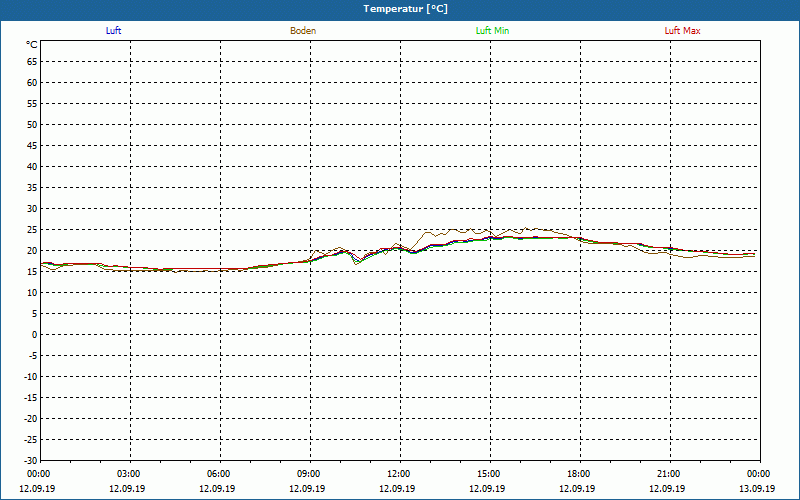Click the 5 y-axis label
The height and width of the screenshot is (500, 800).
[35, 314]
